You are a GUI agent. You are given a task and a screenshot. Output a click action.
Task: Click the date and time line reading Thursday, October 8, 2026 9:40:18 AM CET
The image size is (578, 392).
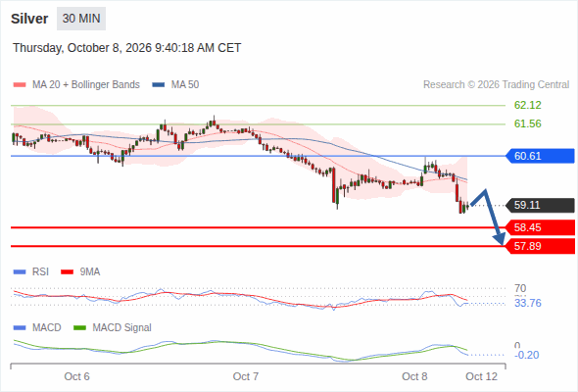click(x=126, y=48)
